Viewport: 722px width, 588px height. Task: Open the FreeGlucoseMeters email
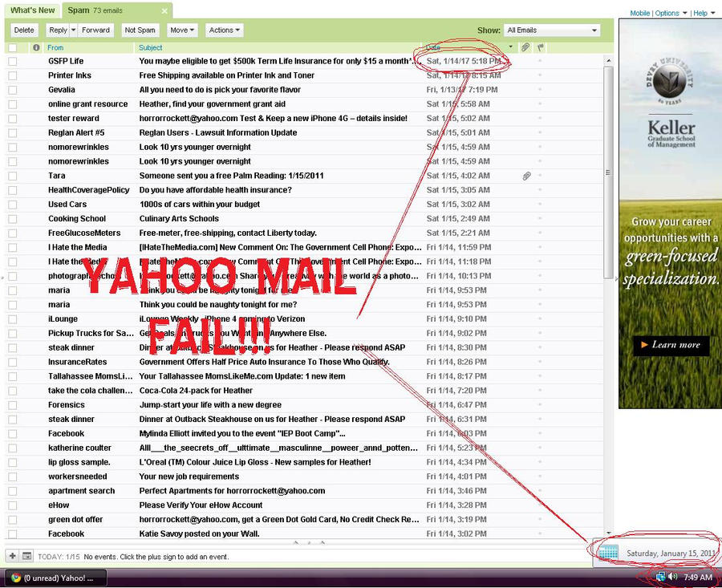pyautogui.click(x=228, y=233)
